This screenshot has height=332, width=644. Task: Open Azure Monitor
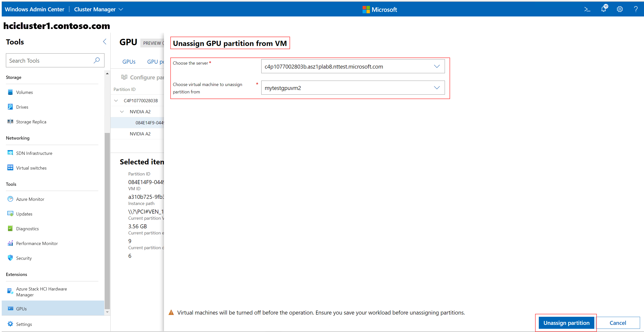click(x=30, y=199)
